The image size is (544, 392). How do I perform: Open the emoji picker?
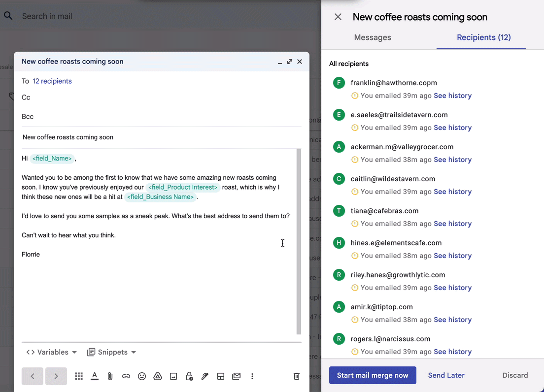click(x=142, y=376)
